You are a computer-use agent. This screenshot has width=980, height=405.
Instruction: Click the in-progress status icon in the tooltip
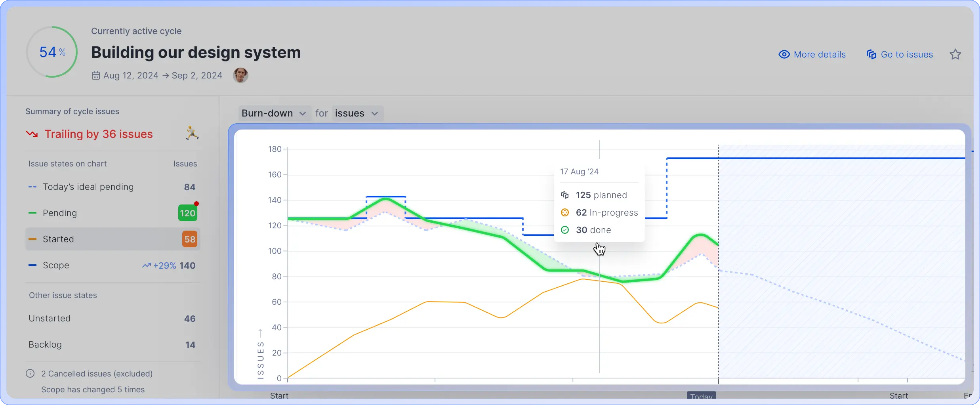(565, 212)
